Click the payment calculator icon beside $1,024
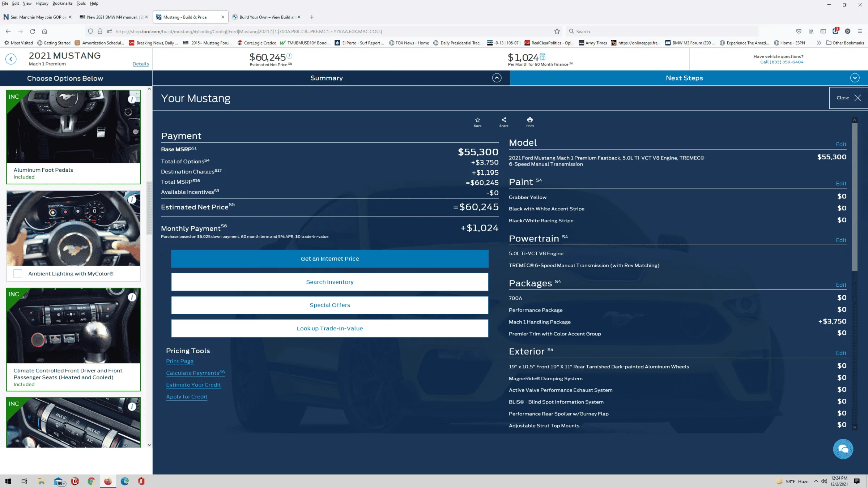 (542, 57)
